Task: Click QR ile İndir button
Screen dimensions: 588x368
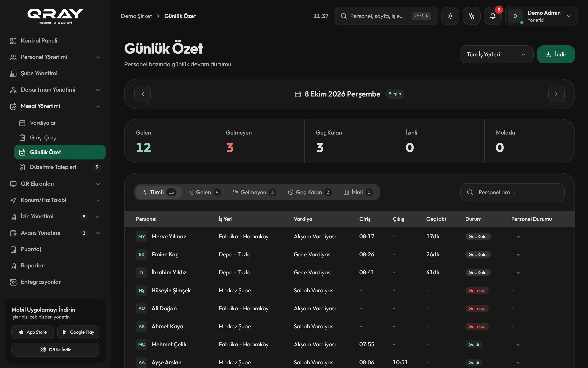Action: (55, 350)
